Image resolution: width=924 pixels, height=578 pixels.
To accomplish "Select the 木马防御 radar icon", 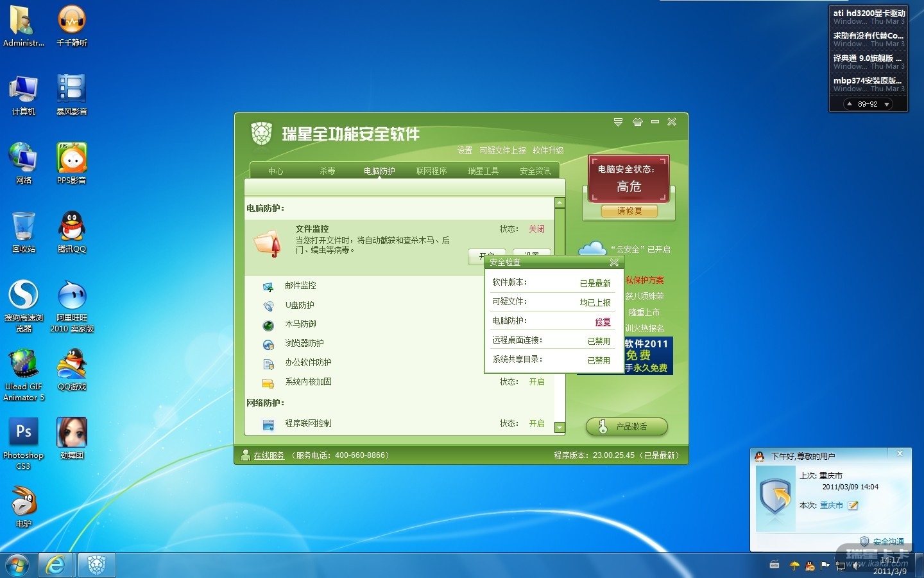I will pyautogui.click(x=268, y=325).
